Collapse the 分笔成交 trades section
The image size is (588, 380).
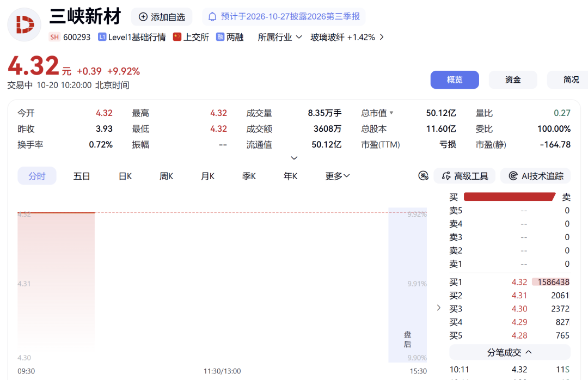(x=510, y=352)
